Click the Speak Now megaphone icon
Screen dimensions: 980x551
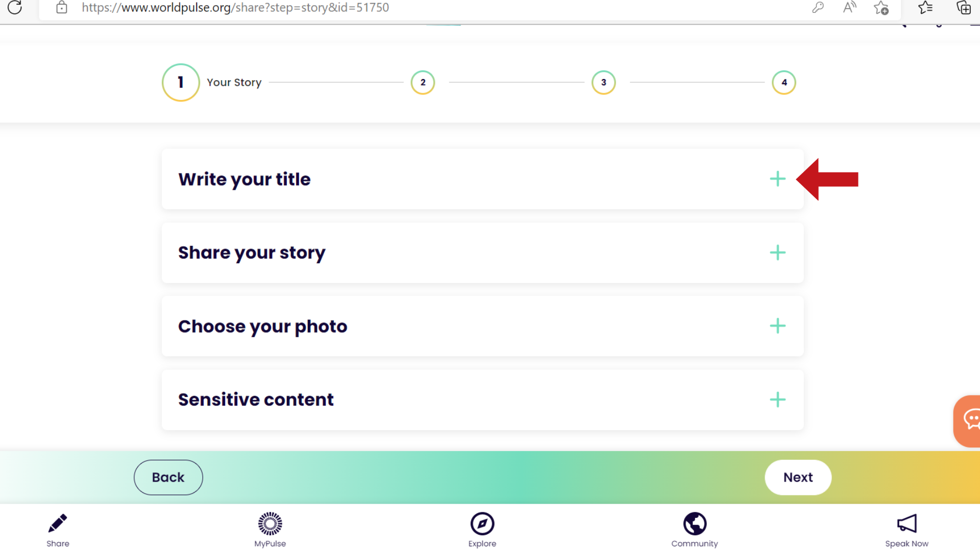coord(907,523)
